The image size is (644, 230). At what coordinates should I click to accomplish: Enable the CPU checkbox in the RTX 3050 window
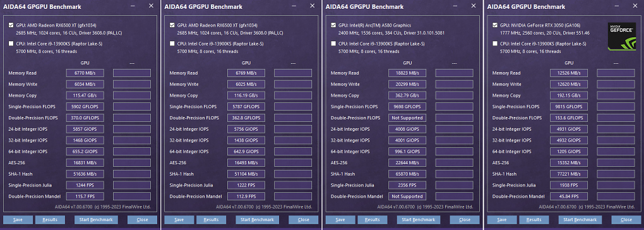[x=495, y=44]
